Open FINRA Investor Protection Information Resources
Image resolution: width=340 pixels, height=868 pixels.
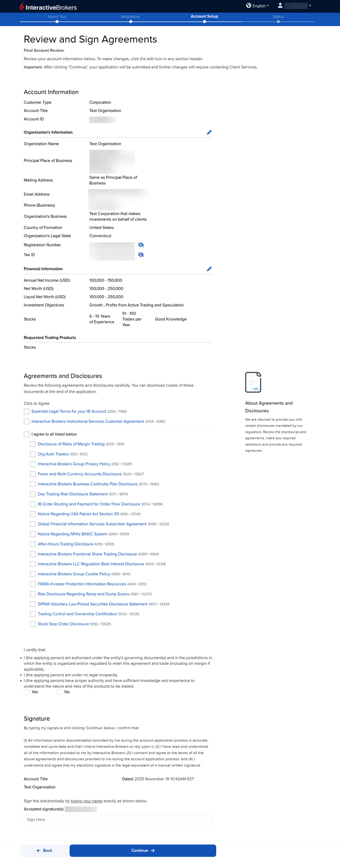(82, 584)
